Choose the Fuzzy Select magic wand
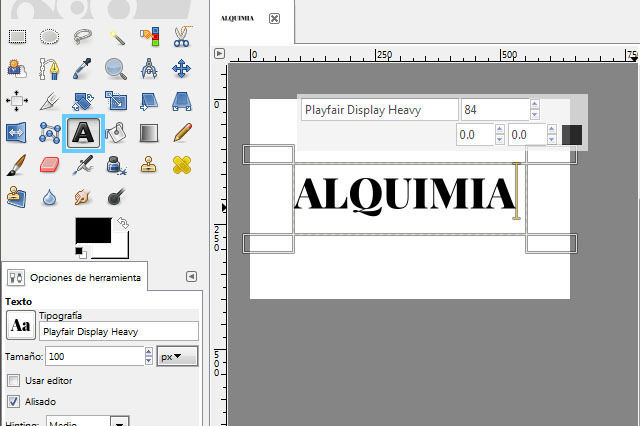 point(117,37)
